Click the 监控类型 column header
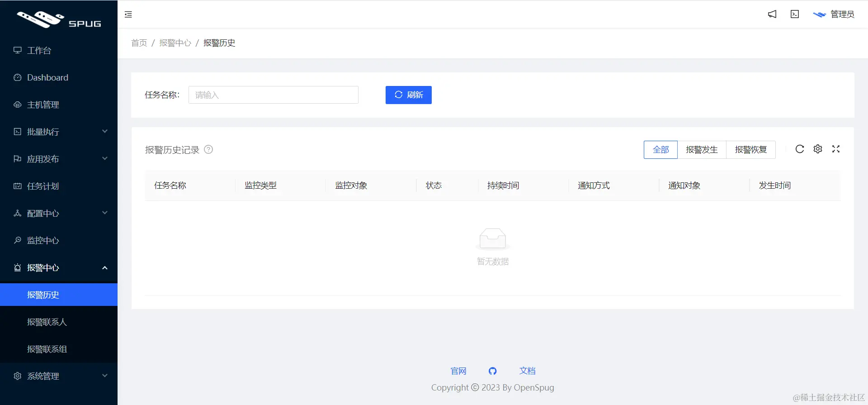 click(260, 186)
